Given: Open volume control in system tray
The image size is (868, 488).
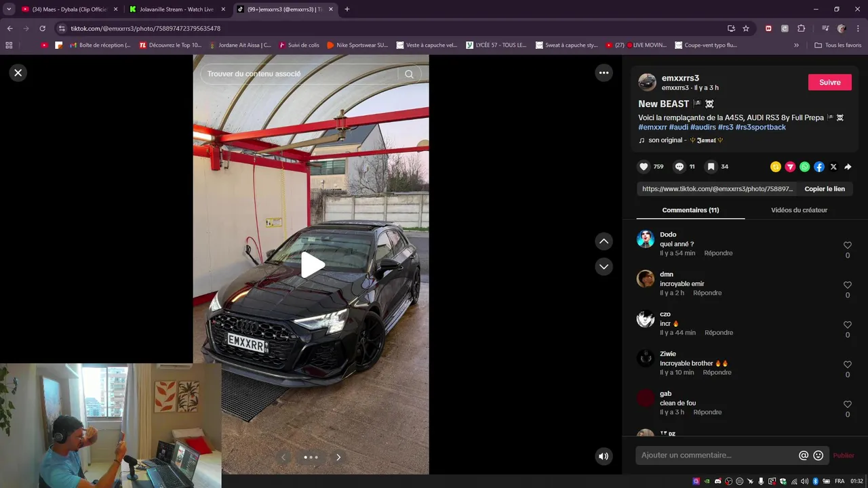Looking at the screenshot, I should [804, 481].
